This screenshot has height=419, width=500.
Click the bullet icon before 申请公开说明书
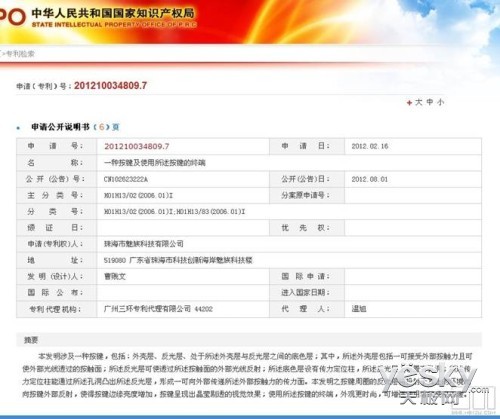click(19, 128)
